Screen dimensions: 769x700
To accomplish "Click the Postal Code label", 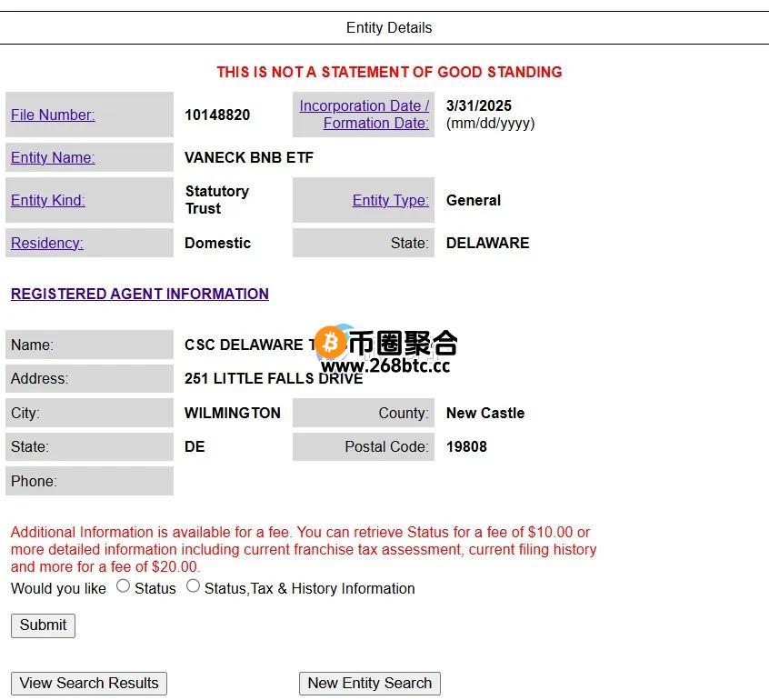I will coord(386,446).
